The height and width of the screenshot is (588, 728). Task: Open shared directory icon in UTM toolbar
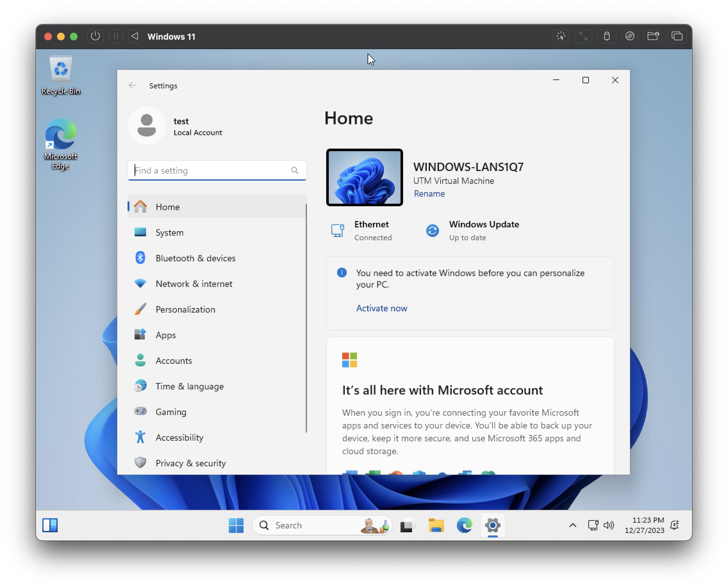click(x=653, y=36)
